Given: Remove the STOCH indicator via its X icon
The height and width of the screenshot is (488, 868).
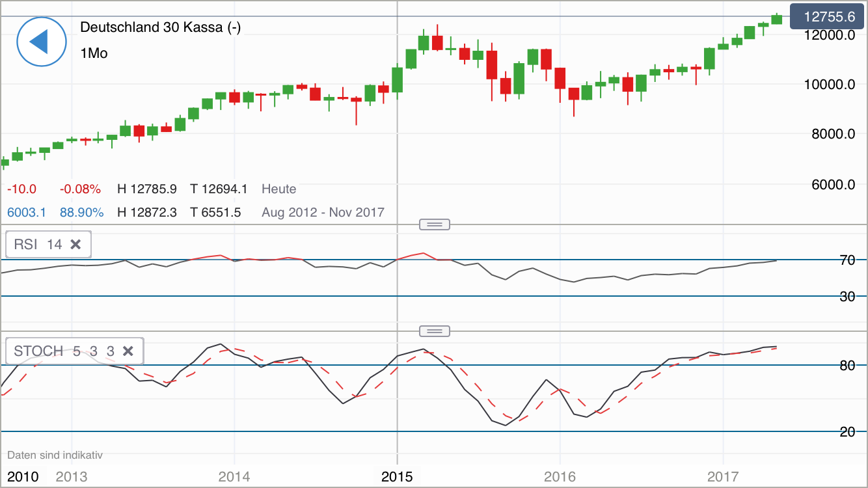Looking at the screenshot, I should [x=128, y=351].
